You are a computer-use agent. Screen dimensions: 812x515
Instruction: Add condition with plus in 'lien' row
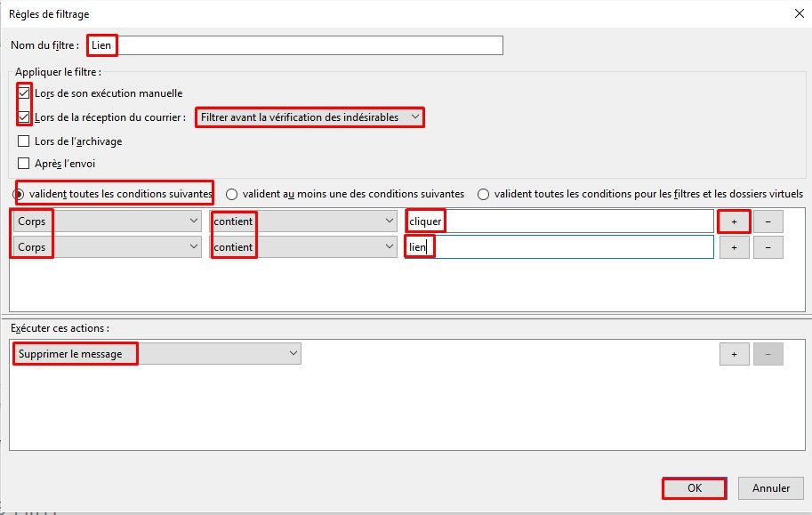(734, 247)
